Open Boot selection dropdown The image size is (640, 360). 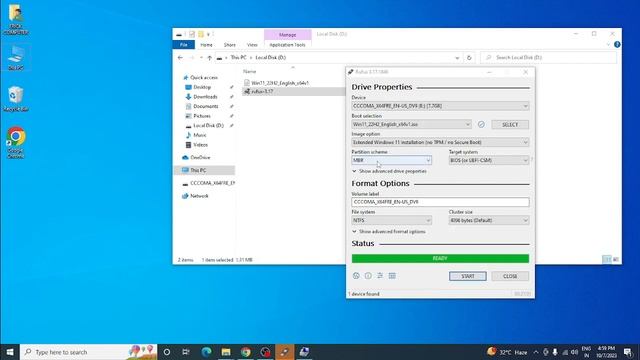[x=411, y=124]
